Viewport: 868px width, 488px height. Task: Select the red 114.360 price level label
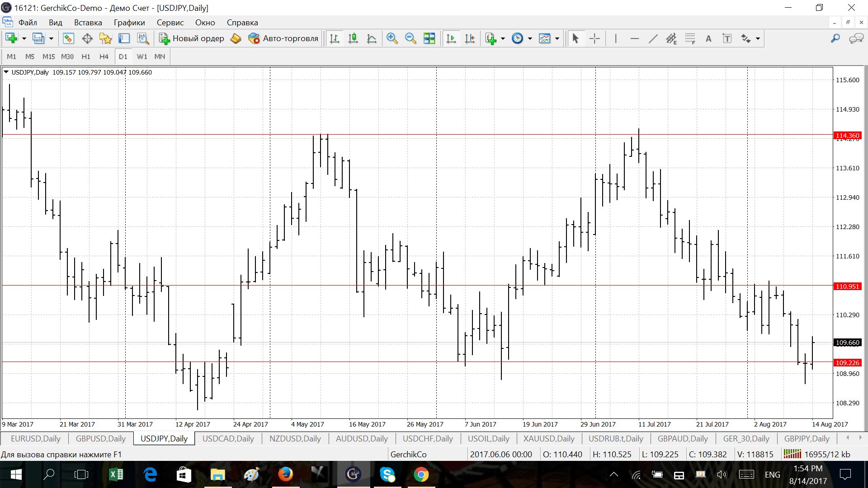(847, 136)
